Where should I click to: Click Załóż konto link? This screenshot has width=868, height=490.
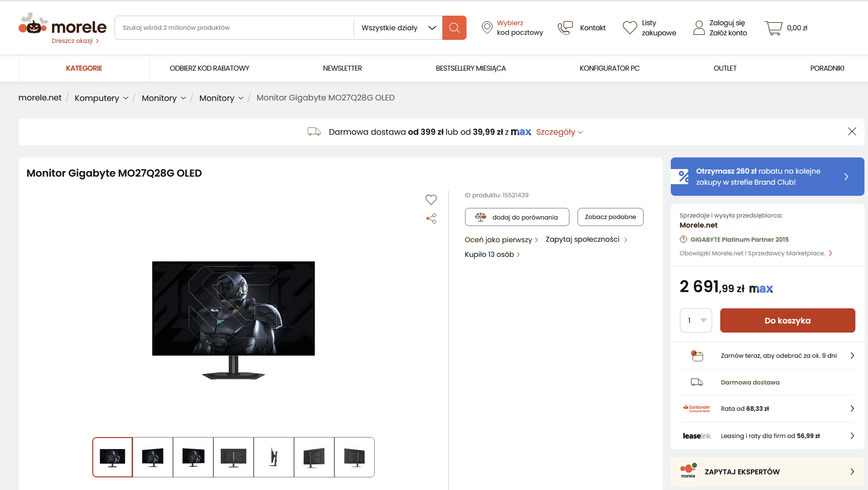[728, 33]
